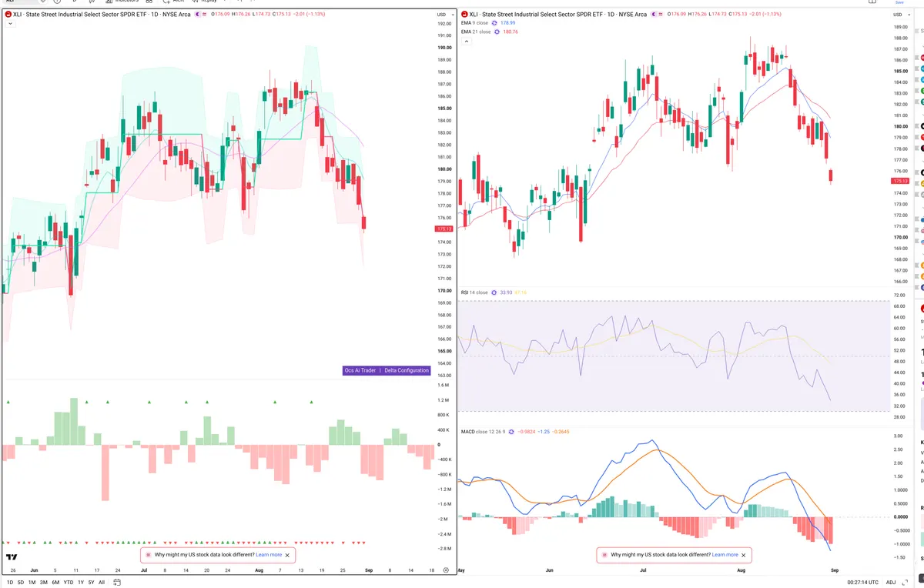Click the Ocs Ai Trader label
Screen dimensions: 924x588
360,370
